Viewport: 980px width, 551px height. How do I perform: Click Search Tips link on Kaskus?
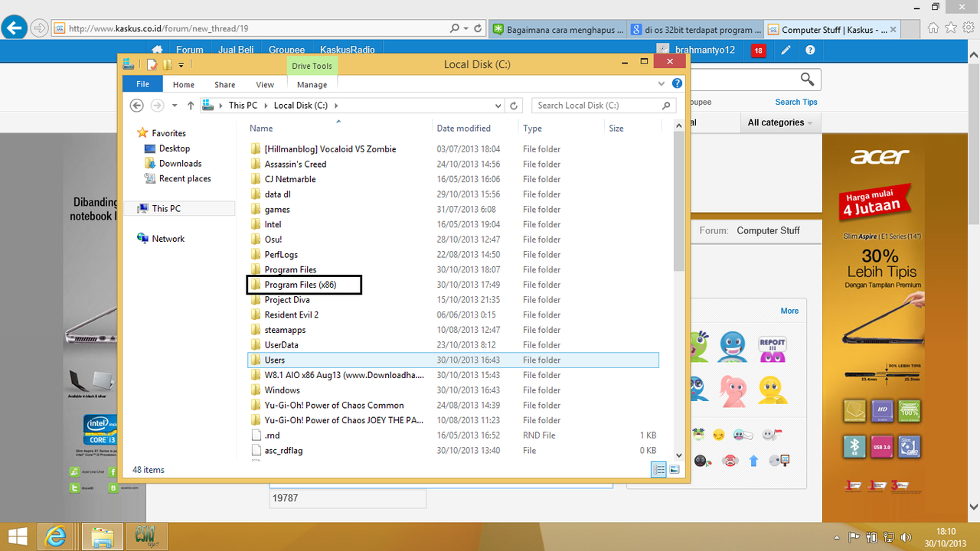tap(796, 102)
